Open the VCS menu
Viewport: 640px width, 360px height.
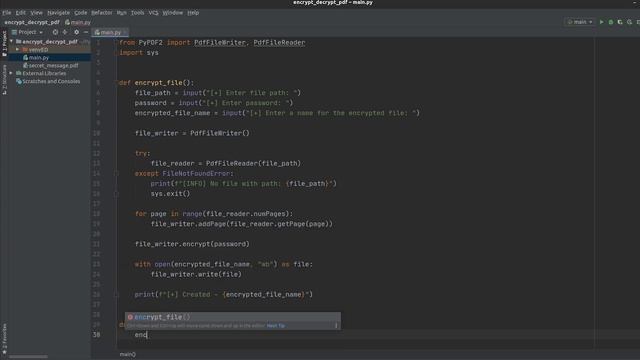coord(153,13)
